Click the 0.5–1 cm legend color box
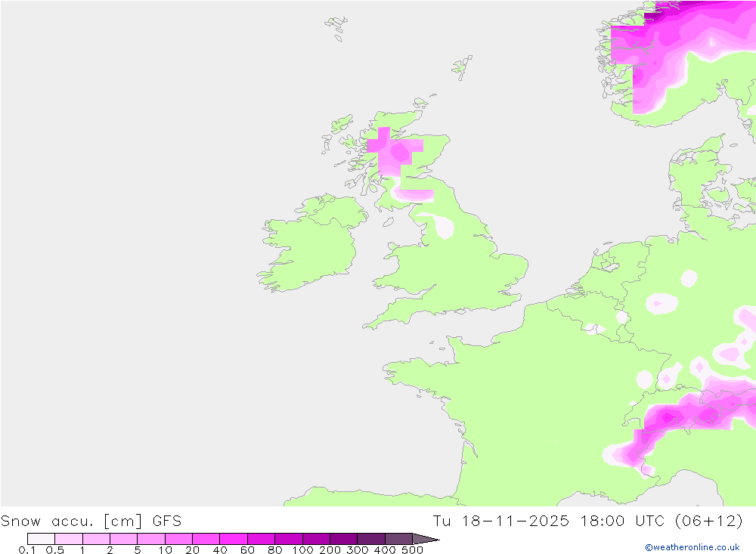Screen dimensions: 756x554 69,539
